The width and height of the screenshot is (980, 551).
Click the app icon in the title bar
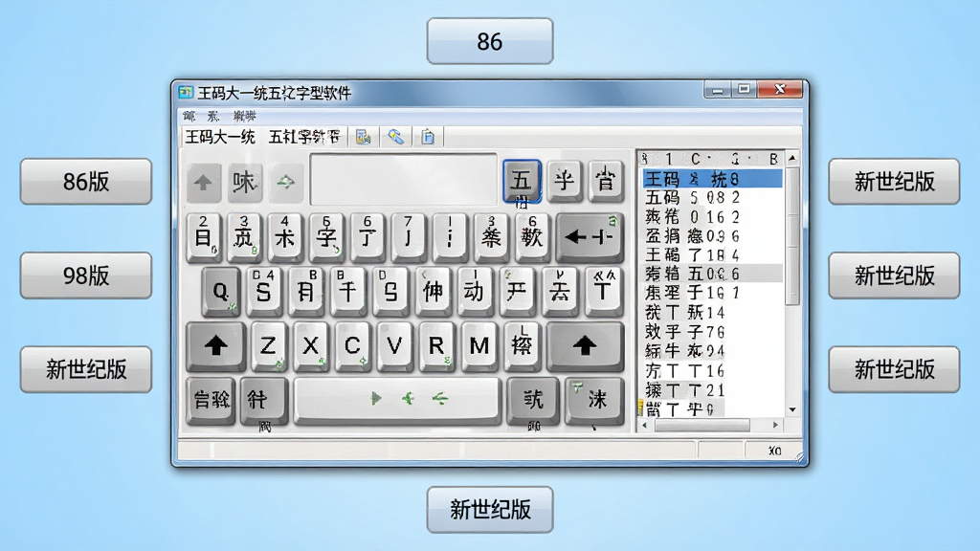coord(186,93)
